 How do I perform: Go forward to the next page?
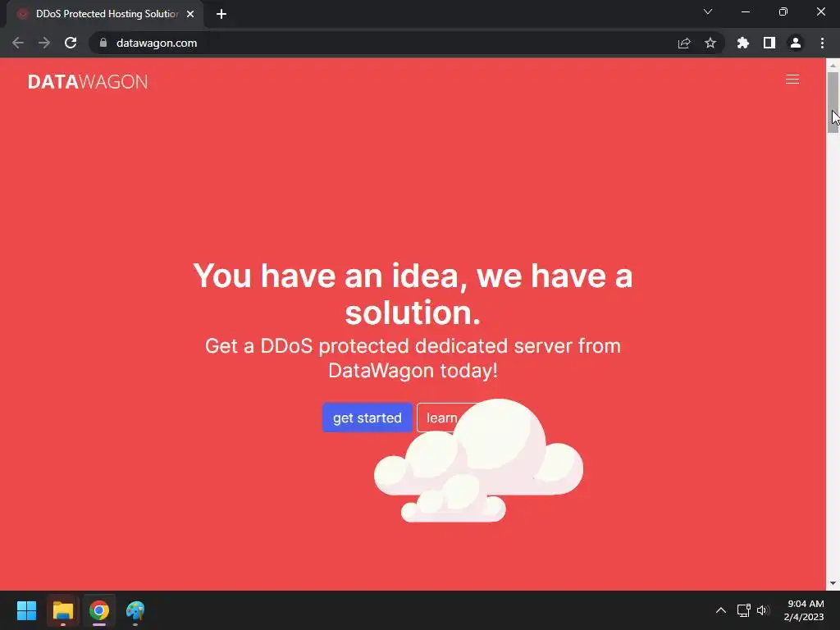click(44, 43)
